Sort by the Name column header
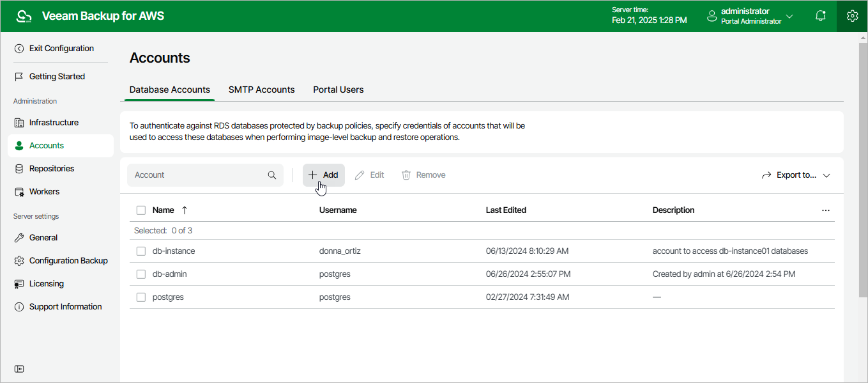Viewport: 868px width, 383px height. [164, 210]
